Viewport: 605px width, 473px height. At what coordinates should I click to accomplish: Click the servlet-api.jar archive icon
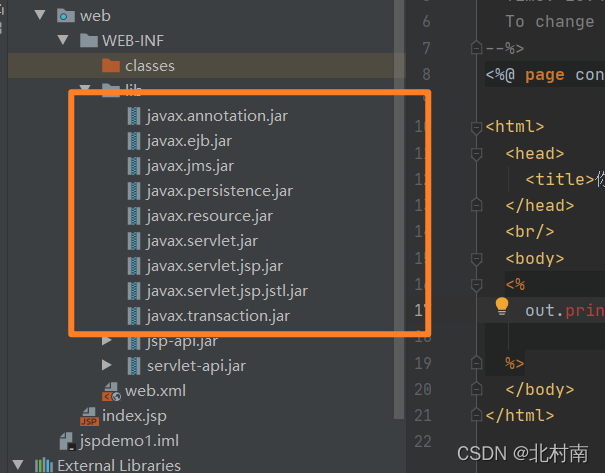click(x=134, y=366)
